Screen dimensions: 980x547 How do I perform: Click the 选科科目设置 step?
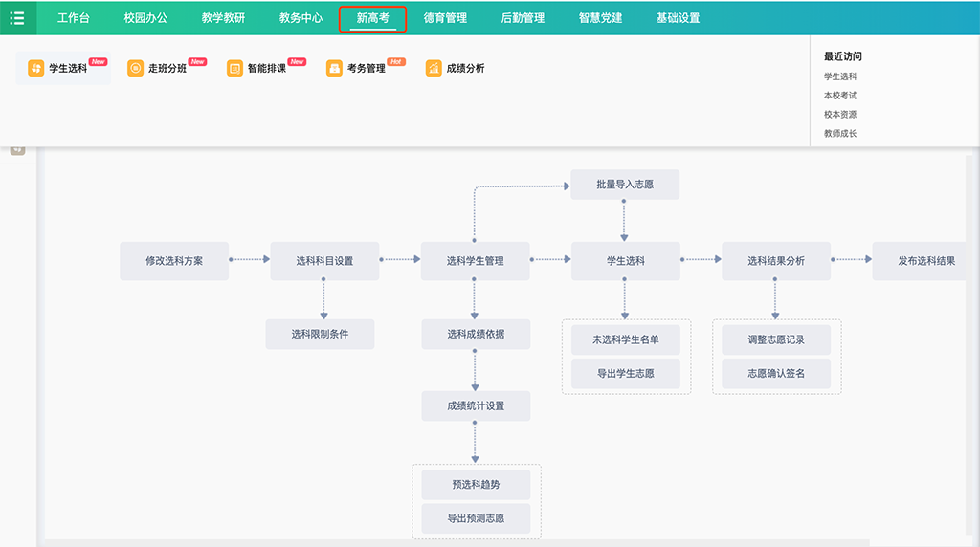(x=324, y=261)
